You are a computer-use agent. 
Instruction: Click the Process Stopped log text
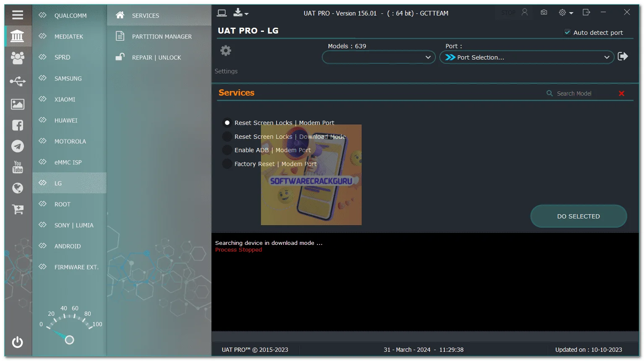point(238,250)
